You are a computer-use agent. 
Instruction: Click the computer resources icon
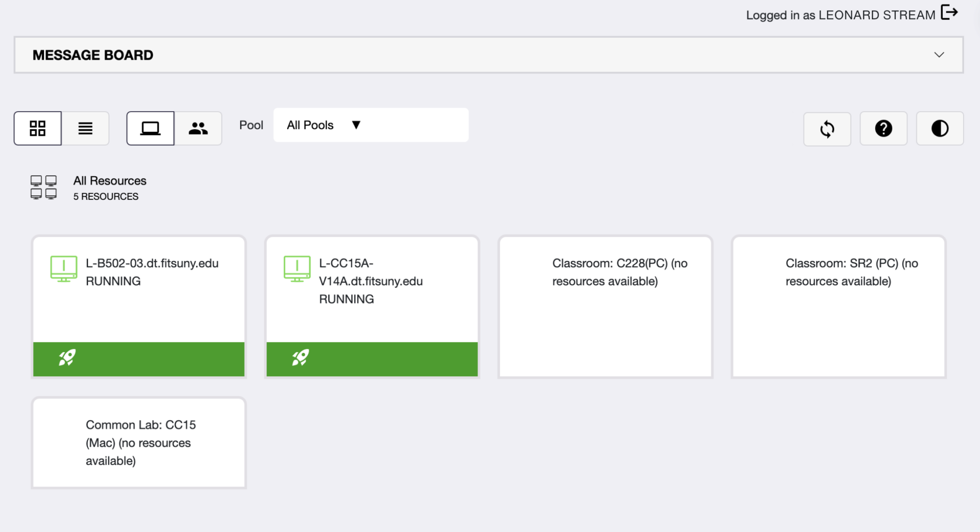150,128
